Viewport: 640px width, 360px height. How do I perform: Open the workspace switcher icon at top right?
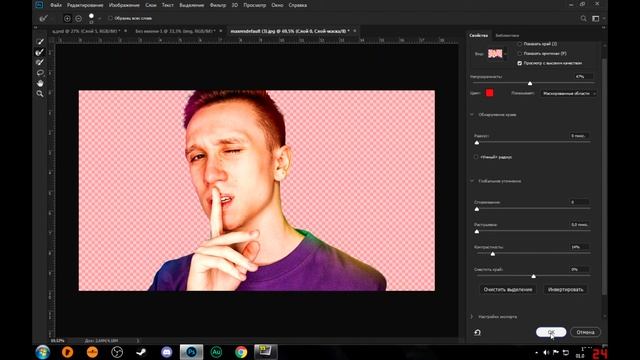click(x=596, y=18)
